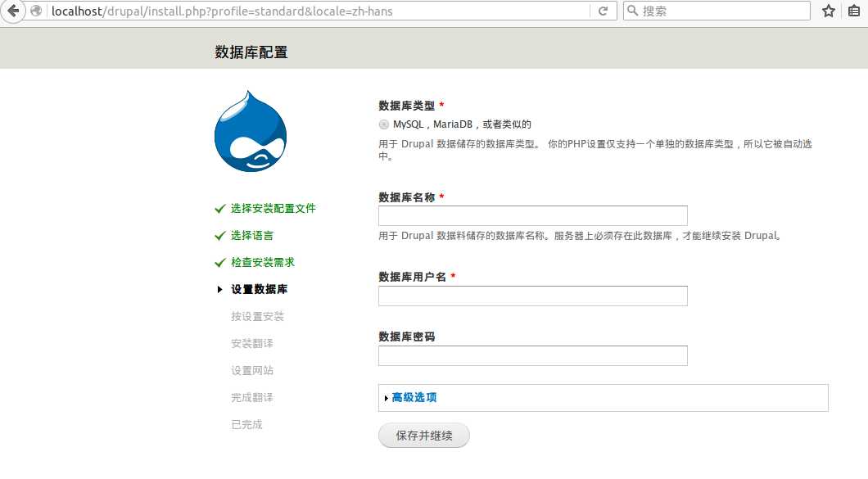The height and width of the screenshot is (479, 868).
Task: Click the current 设置数据库 step
Action: click(259, 289)
